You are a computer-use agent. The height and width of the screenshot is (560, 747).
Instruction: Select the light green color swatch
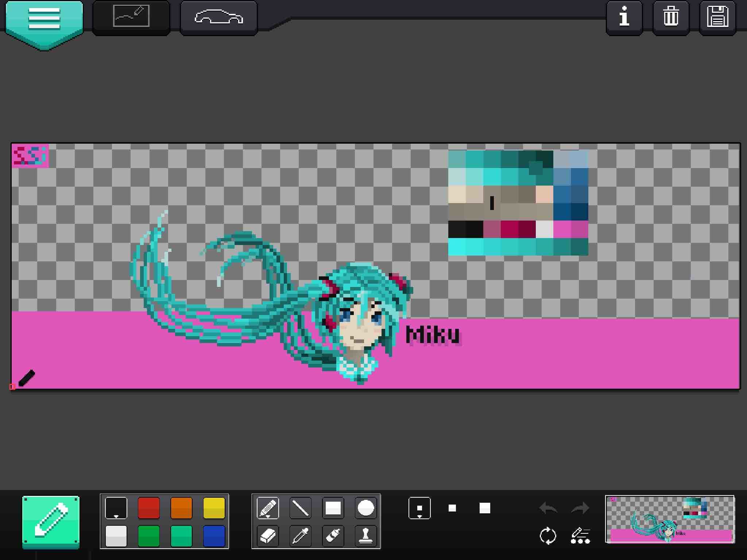pos(181,536)
